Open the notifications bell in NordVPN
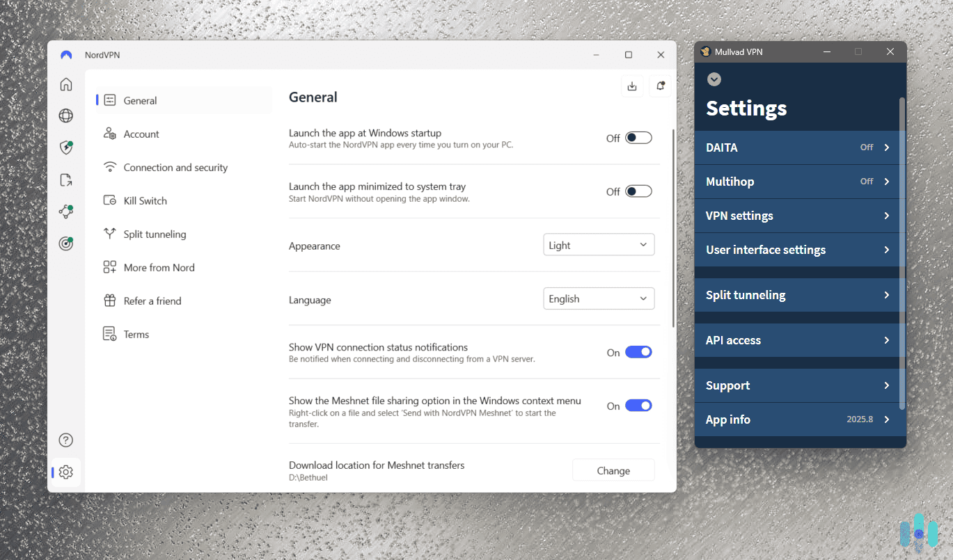 [660, 86]
